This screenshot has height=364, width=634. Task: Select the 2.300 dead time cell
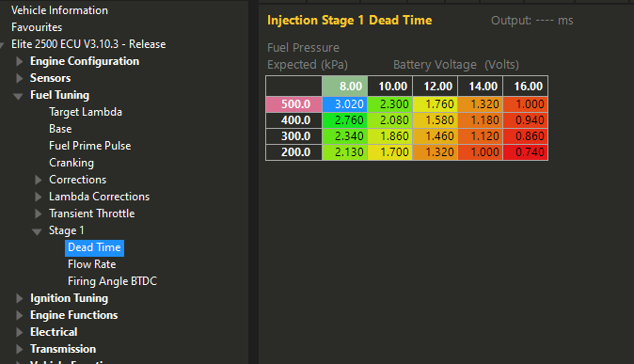point(390,104)
